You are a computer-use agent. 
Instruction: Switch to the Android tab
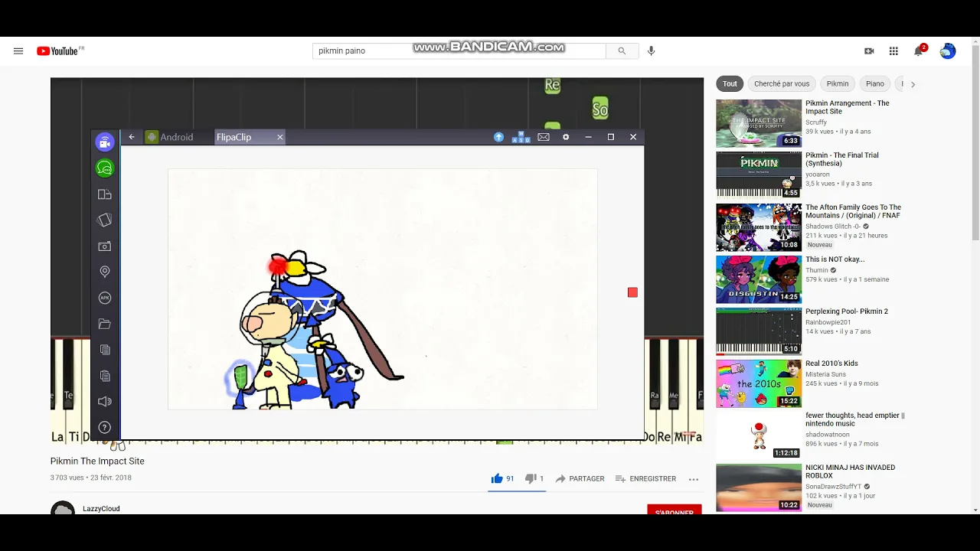point(170,137)
